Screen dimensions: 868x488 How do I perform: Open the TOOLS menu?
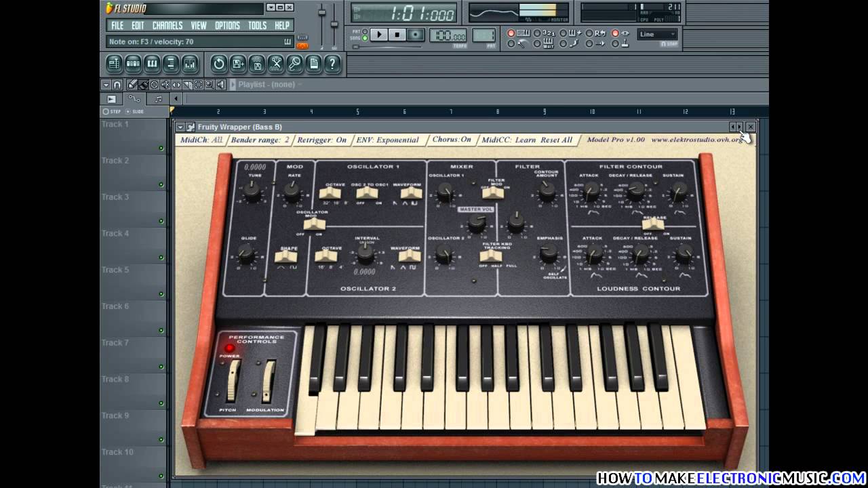click(x=257, y=26)
